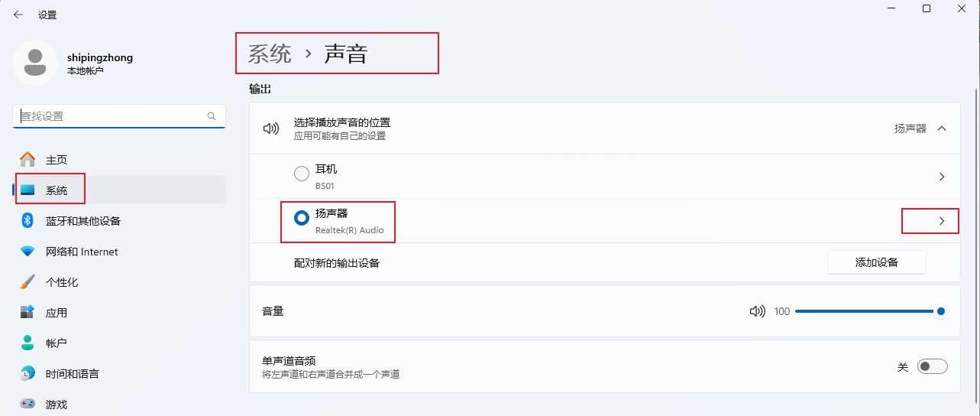980x416 pixels.
Task: Click the 应用 apps icon
Action: pyautogui.click(x=27, y=313)
